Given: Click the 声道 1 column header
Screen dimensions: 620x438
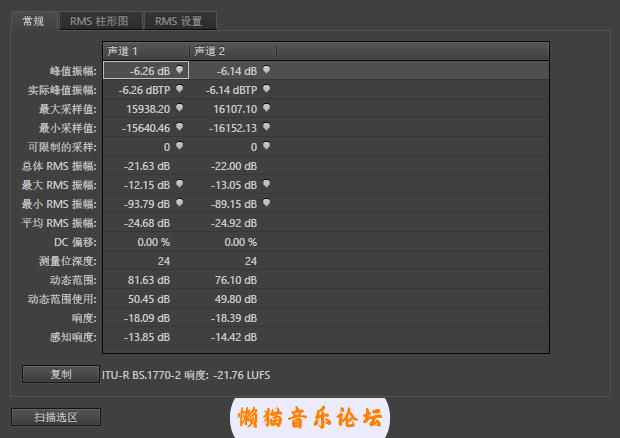Looking at the screenshot, I should pos(145,50).
